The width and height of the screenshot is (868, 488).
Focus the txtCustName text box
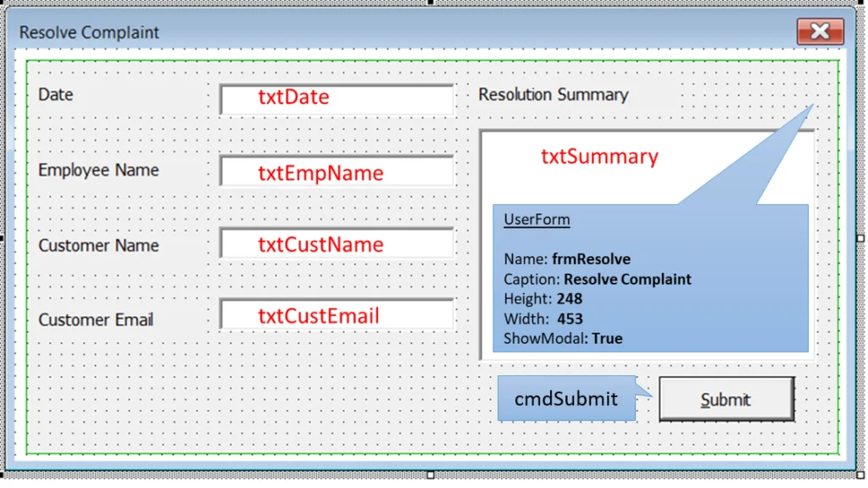coord(337,244)
